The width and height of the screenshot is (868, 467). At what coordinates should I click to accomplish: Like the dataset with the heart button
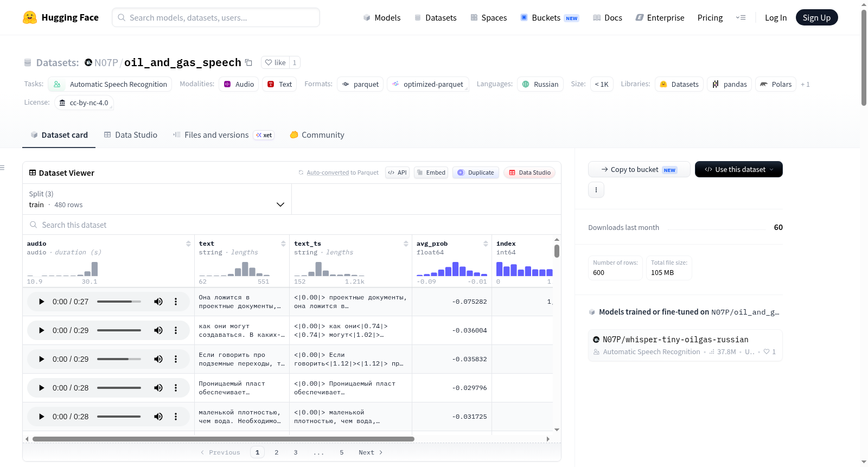click(275, 62)
